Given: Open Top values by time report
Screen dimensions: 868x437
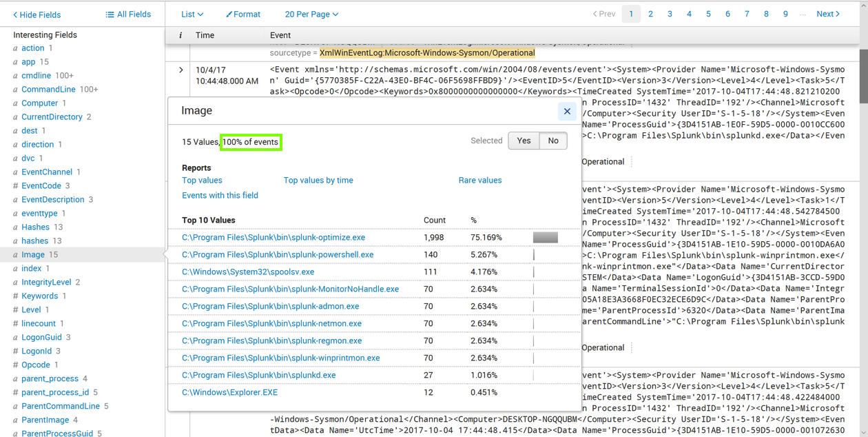Looking at the screenshot, I should click(x=318, y=181).
